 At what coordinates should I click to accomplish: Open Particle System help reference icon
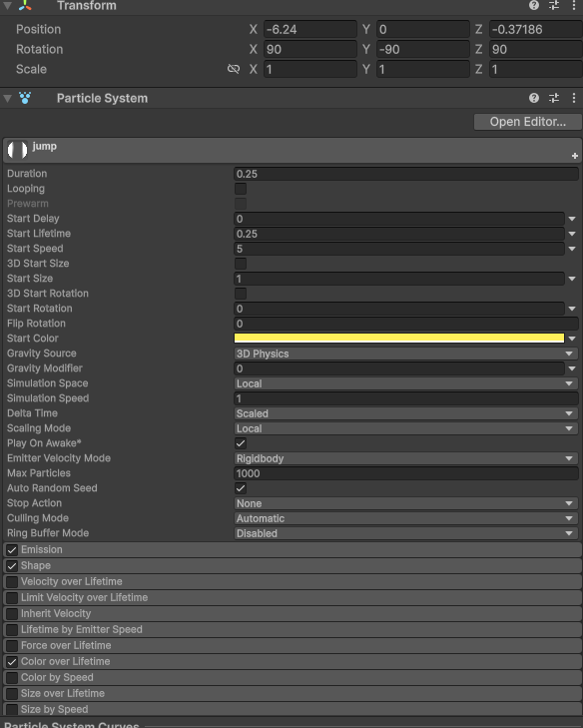point(534,98)
